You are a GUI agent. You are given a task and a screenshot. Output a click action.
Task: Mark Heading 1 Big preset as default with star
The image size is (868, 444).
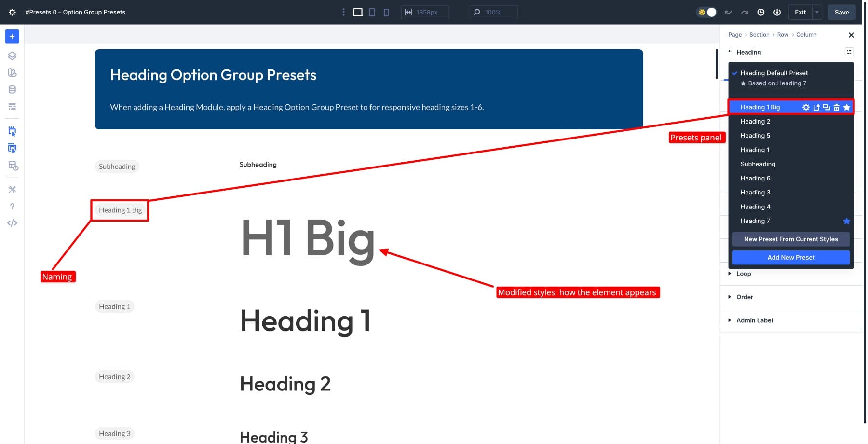(846, 107)
